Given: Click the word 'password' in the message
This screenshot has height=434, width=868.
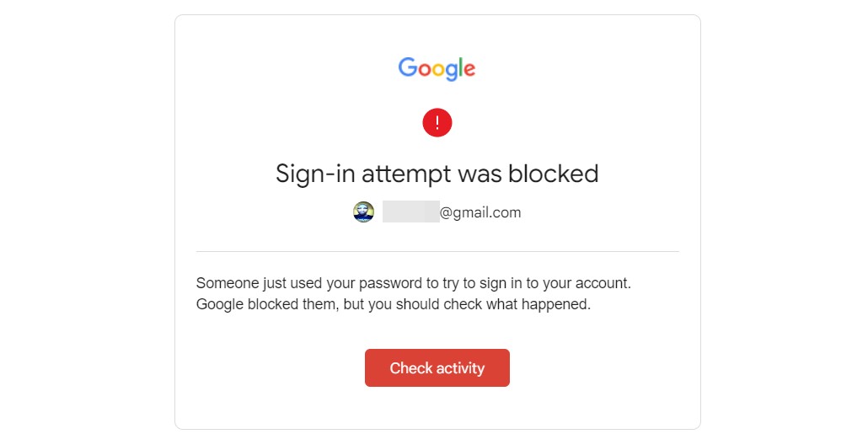Looking at the screenshot, I should [390, 284].
